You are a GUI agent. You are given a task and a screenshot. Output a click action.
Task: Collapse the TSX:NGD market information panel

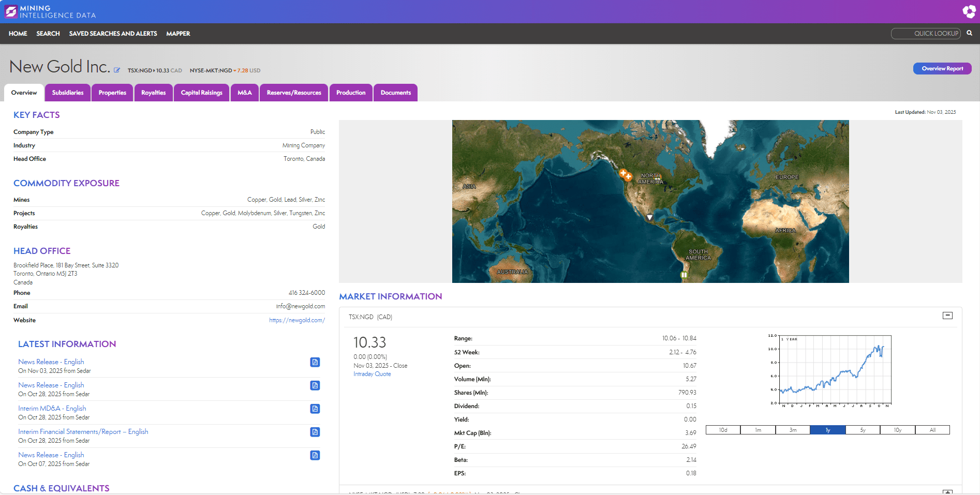pyautogui.click(x=947, y=316)
